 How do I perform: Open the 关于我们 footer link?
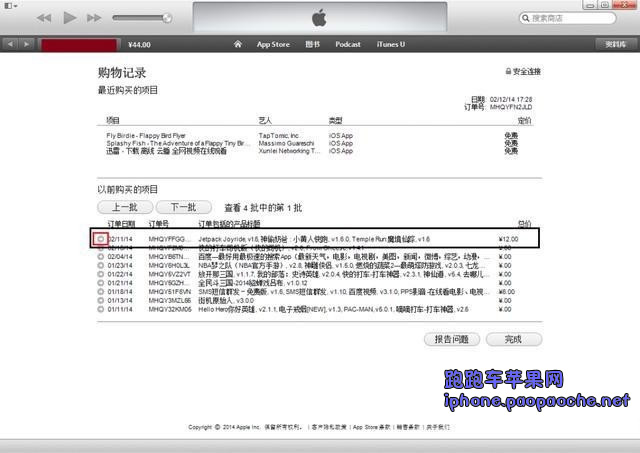point(438,427)
